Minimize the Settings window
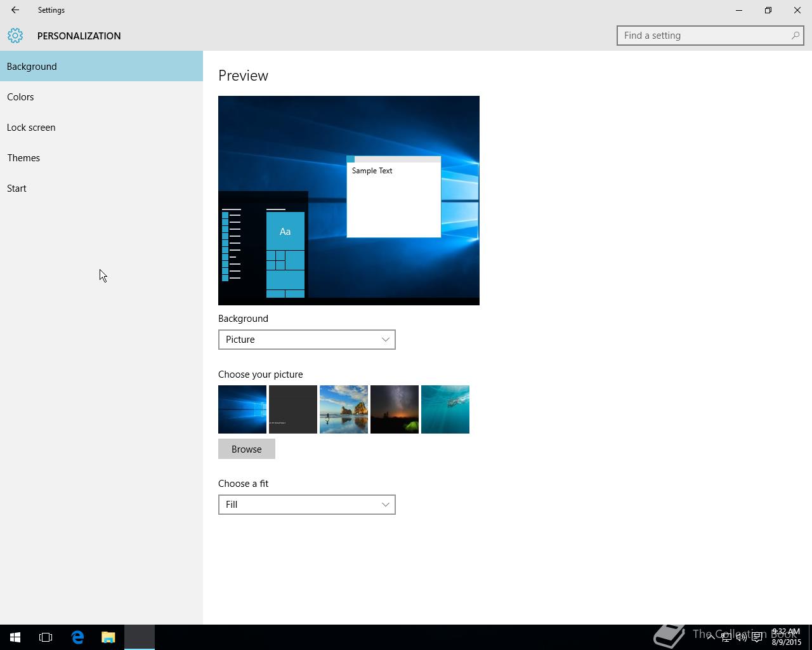The width and height of the screenshot is (812, 650). point(739,10)
